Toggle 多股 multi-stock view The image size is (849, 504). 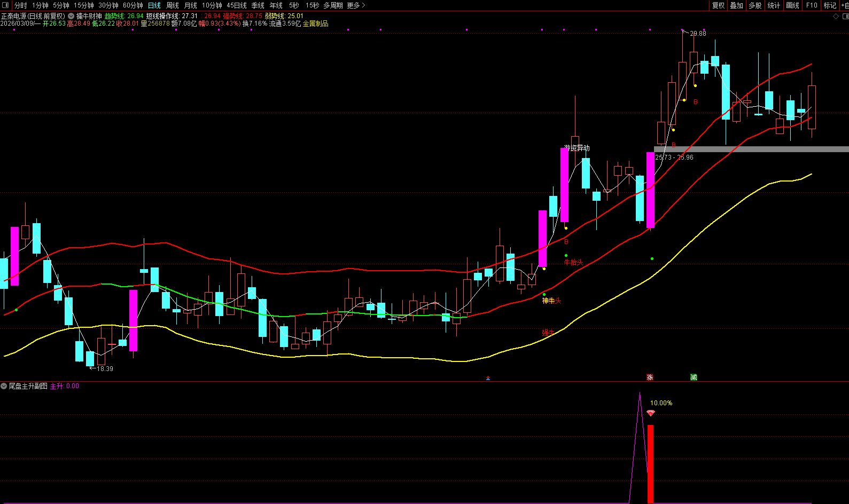(755, 5)
